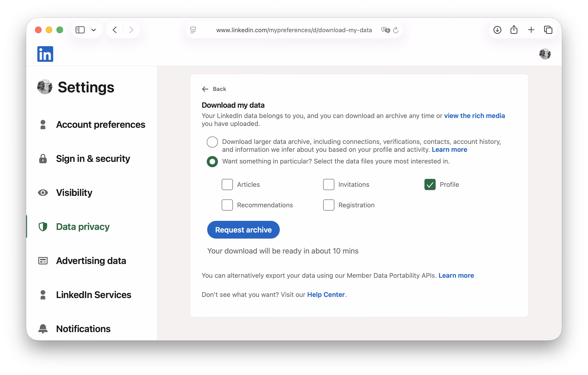Click the Safari address bar URL
The height and width of the screenshot is (375, 588).
click(x=294, y=30)
